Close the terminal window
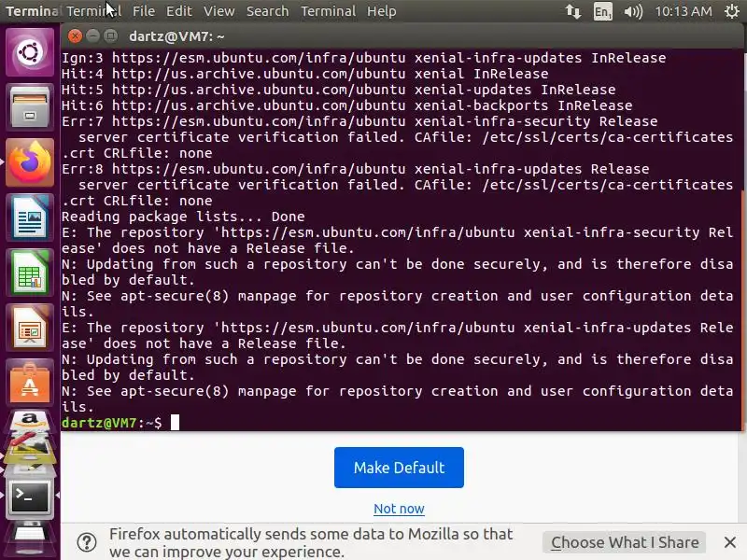The image size is (747, 560). click(75, 35)
